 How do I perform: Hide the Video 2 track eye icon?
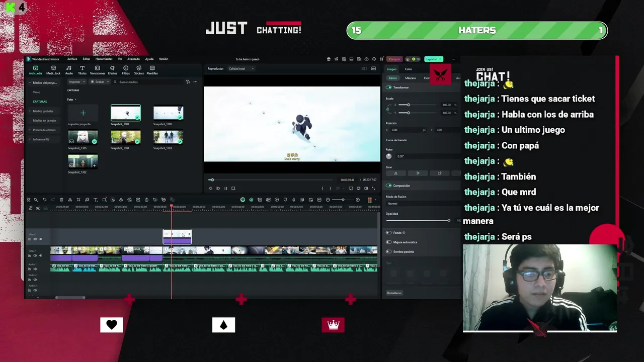[x=41, y=239]
